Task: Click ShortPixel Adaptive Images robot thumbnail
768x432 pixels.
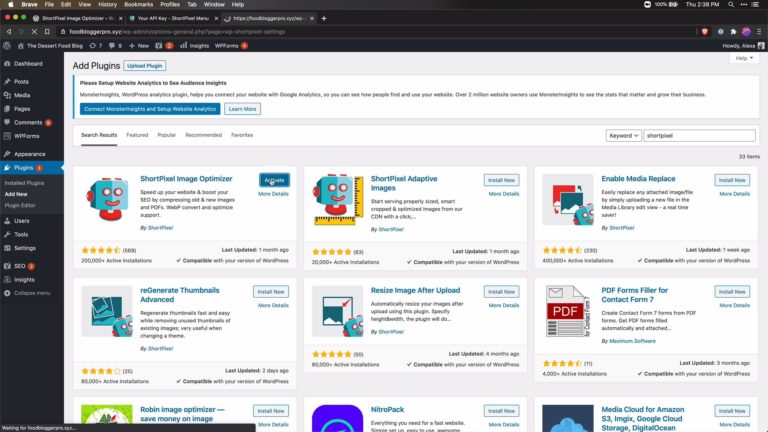Action: 338,199
